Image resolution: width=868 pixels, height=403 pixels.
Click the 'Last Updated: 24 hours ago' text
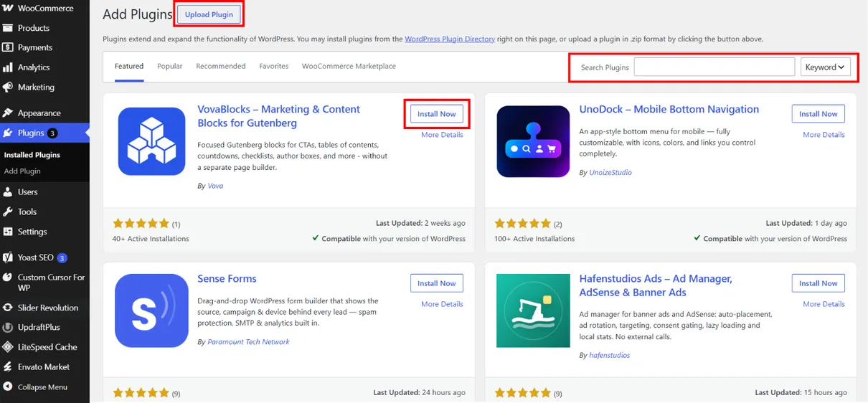(x=419, y=393)
